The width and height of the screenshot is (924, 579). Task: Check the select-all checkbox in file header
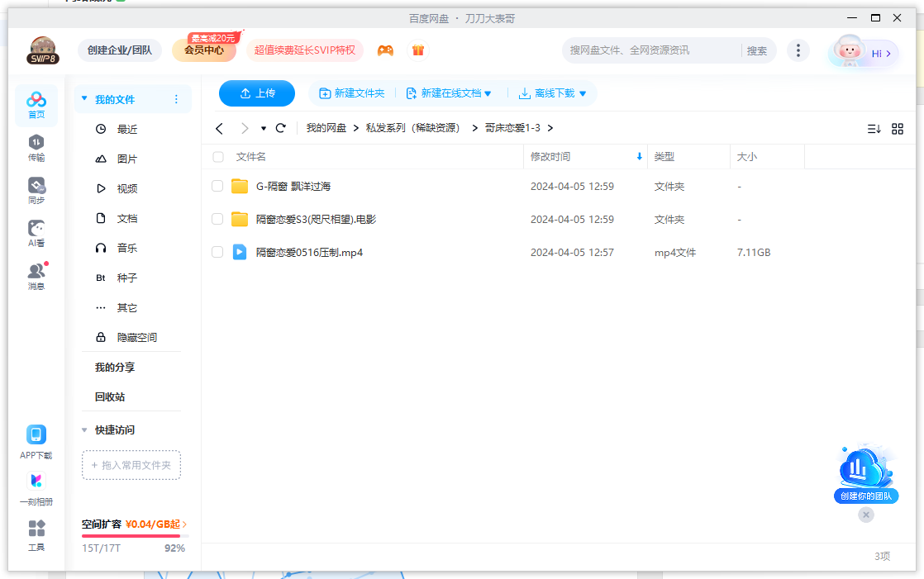(217, 156)
